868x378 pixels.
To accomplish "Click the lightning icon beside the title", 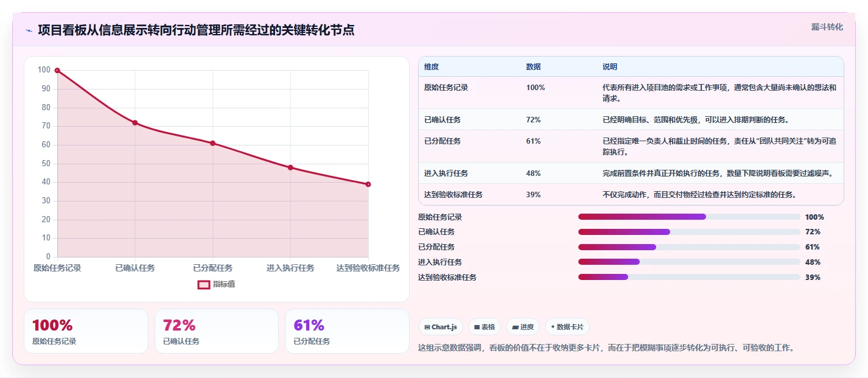I will tap(29, 30).
